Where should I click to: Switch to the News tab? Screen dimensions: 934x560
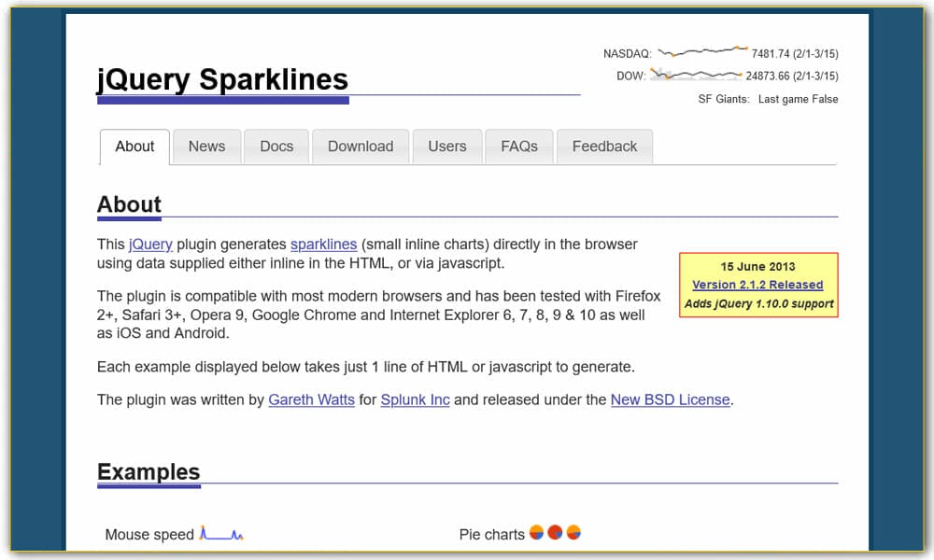[x=206, y=147]
